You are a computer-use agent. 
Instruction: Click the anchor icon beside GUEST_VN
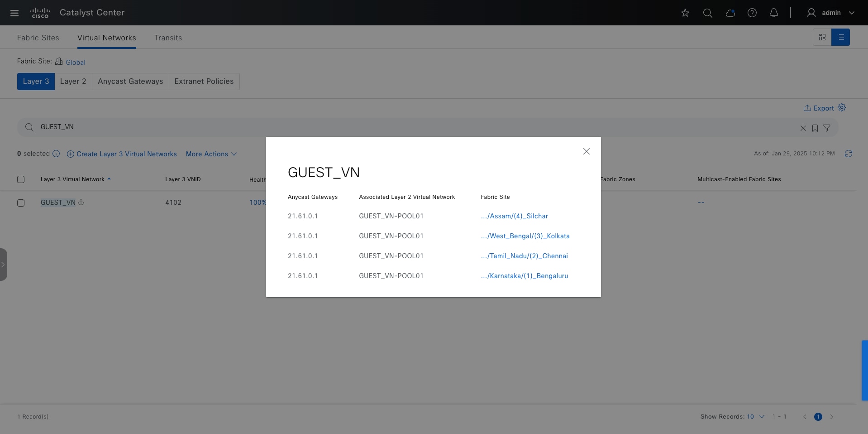pos(81,202)
